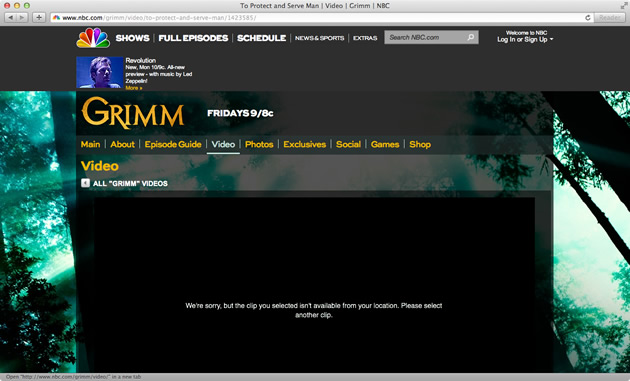Add bookmark with plus button
This screenshot has width=630, height=381.
tap(39, 18)
